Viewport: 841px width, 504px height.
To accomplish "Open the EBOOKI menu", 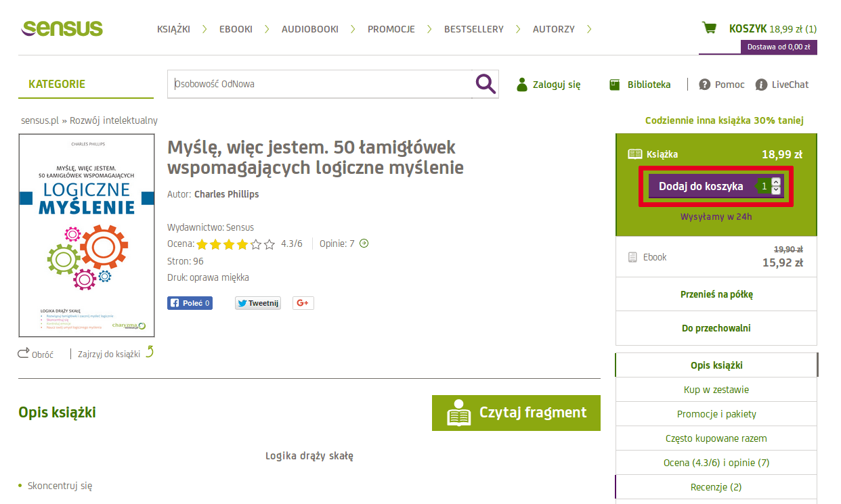I will point(236,29).
